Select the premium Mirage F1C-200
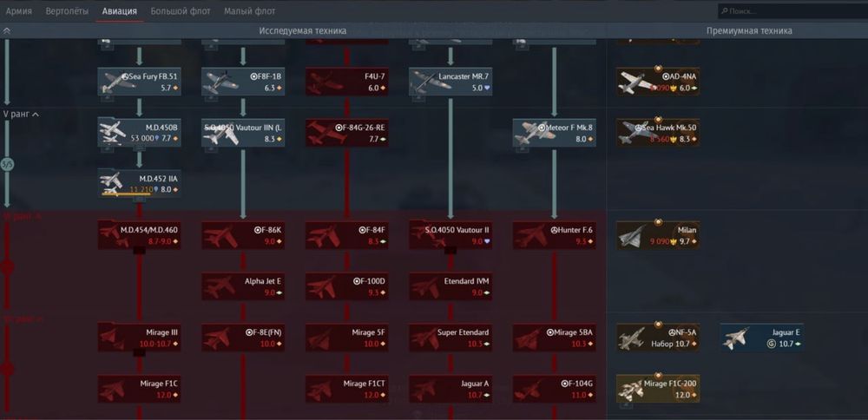The height and width of the screenshot is (420, 868). tap(658, 389)
